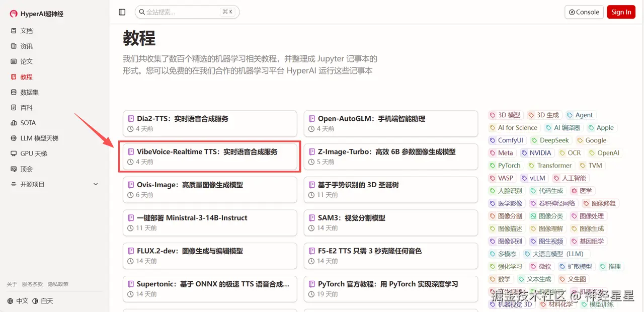Screen dimensions: 644x312
Task: Click the HyperAI超神经 logo icon
Action: (x=14, y=14)
